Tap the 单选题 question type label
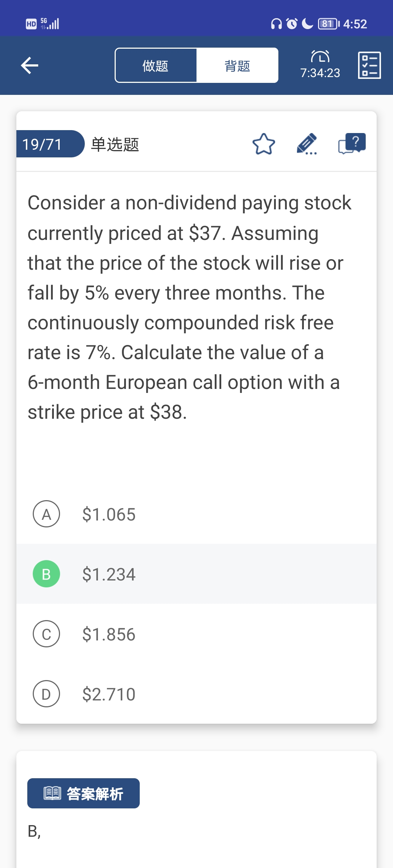 tap(115, 144)
